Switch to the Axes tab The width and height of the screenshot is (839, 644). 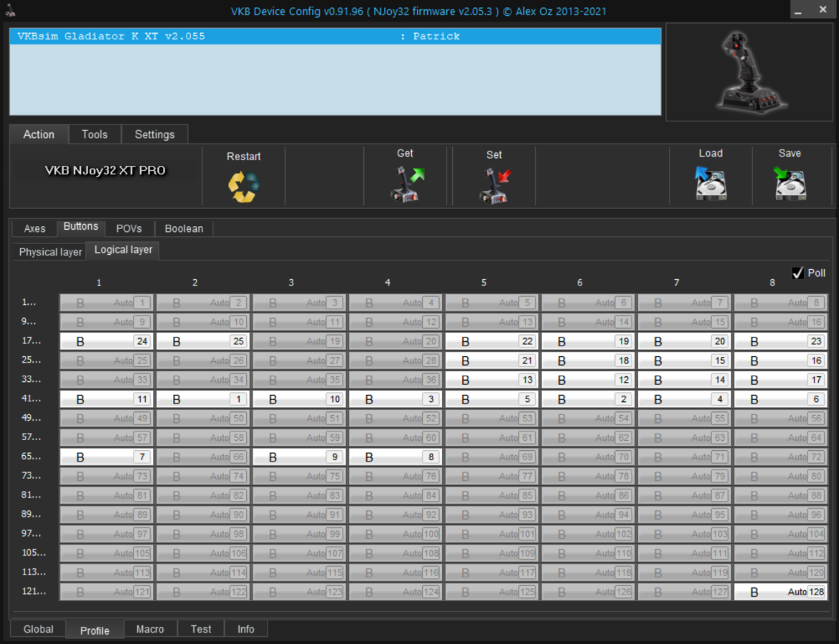35,228
